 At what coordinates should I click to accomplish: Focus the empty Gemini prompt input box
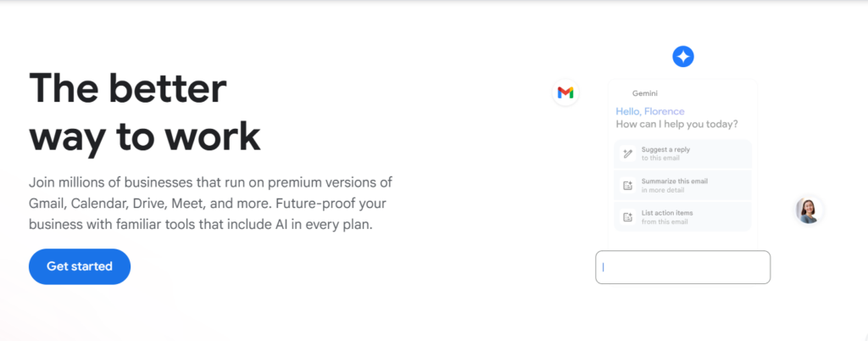pyautogui.click(x=682, y=267)
